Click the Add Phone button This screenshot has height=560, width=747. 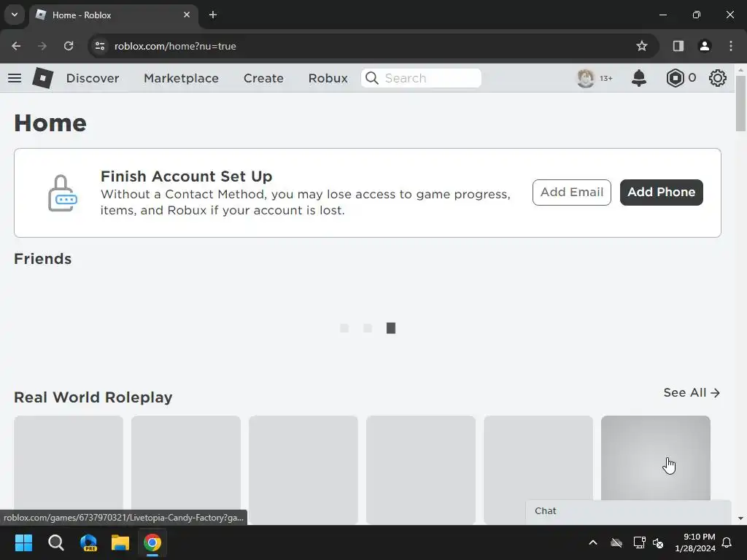pos(661,192)
